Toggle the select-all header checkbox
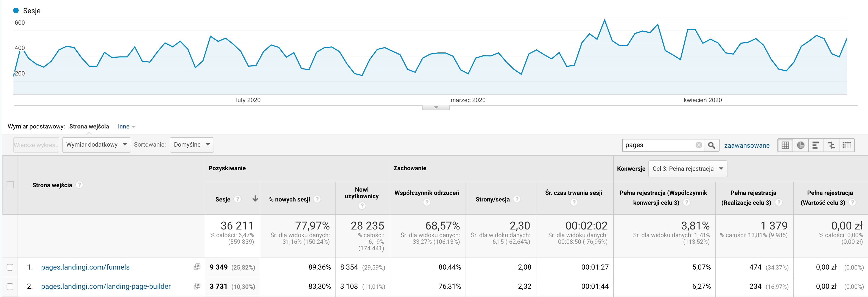Viewport: 868px width, 297px height. pyautogui.click(x=10, y=185)
